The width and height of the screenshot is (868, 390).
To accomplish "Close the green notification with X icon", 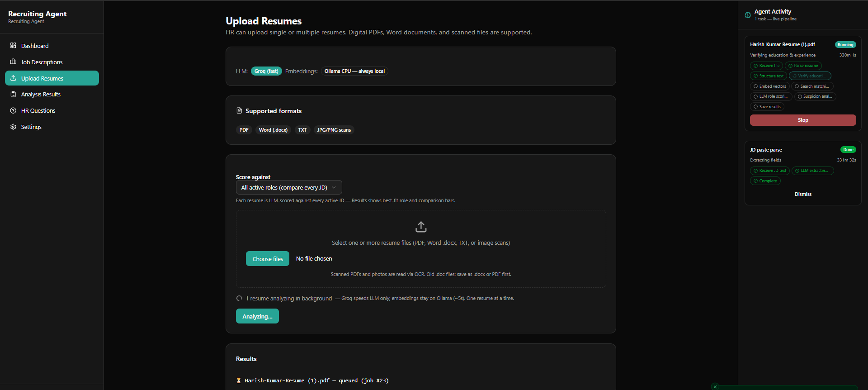I will 715,387.
